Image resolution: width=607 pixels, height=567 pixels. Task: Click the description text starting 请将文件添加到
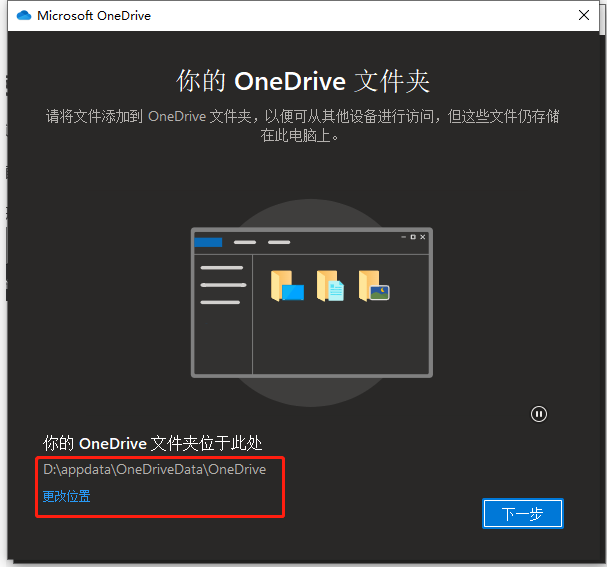(x=302, y=126)
